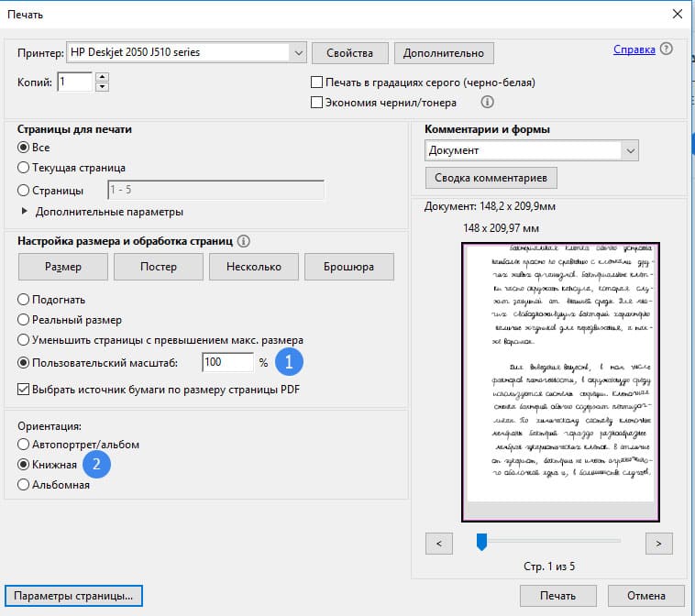695x616 pixels.
Task: Click the help question mark icon
Action: (x=666, y=49)
